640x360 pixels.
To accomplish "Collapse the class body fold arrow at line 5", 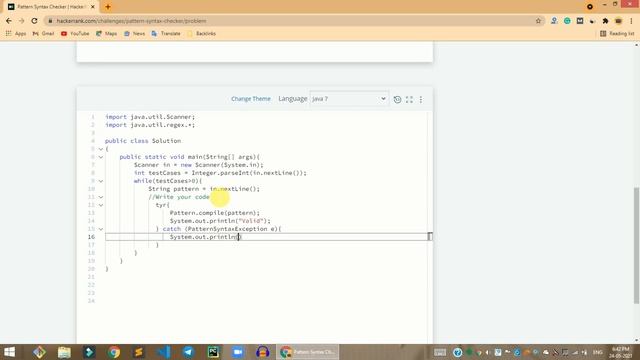I will [x=101, y=149].
